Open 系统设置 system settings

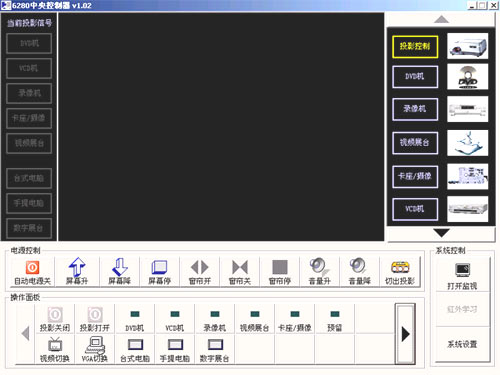tap(462, 344)
